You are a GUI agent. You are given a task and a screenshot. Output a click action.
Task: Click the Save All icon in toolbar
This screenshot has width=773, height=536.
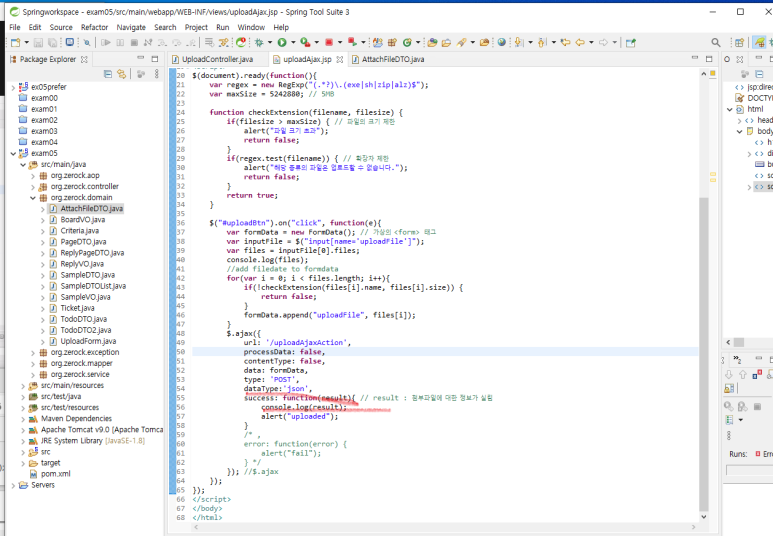(53, 42)
